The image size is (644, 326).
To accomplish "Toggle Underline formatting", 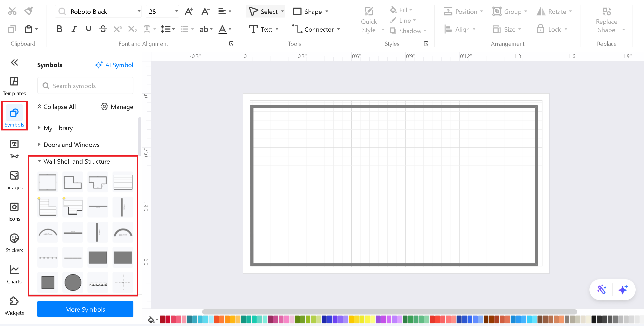I will (89, 29).
